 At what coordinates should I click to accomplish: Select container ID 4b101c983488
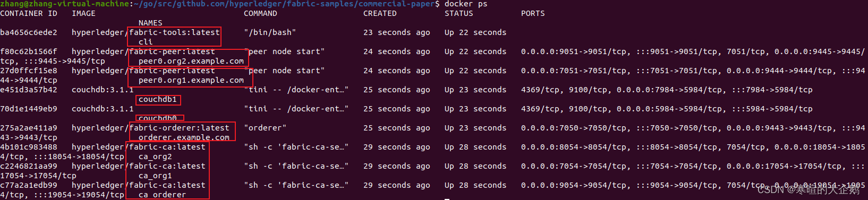pos(29,147)
